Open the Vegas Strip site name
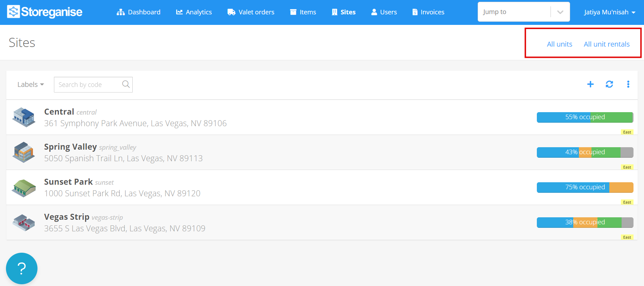Image resolution: width=644 pixels, height=286 pixels. point(67,217)
